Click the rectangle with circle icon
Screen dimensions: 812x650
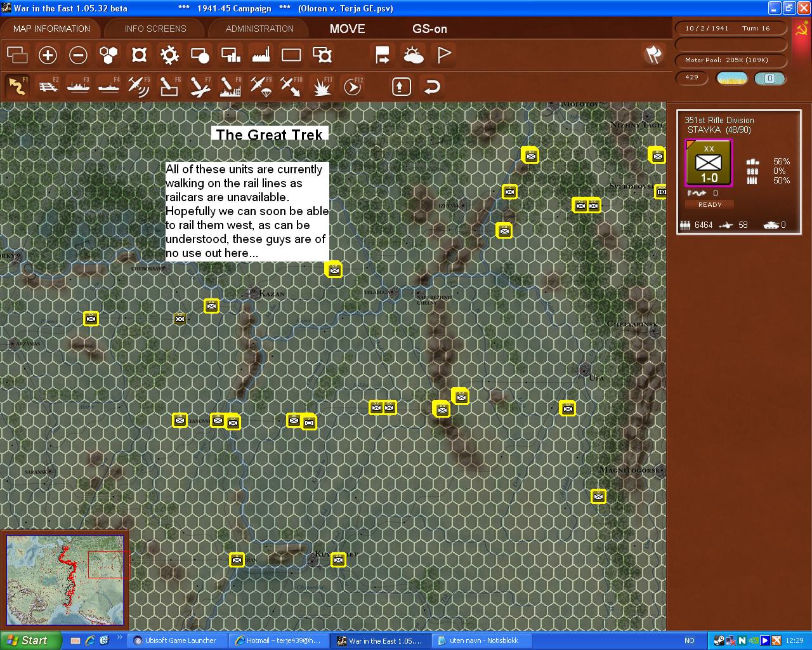(x=200, y=55)
